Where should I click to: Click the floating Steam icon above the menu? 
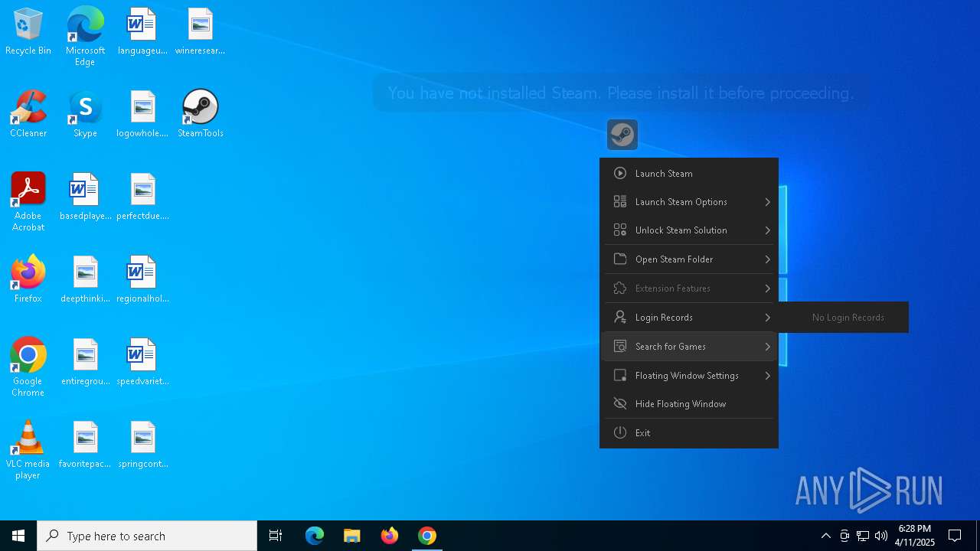click(622, 135)
